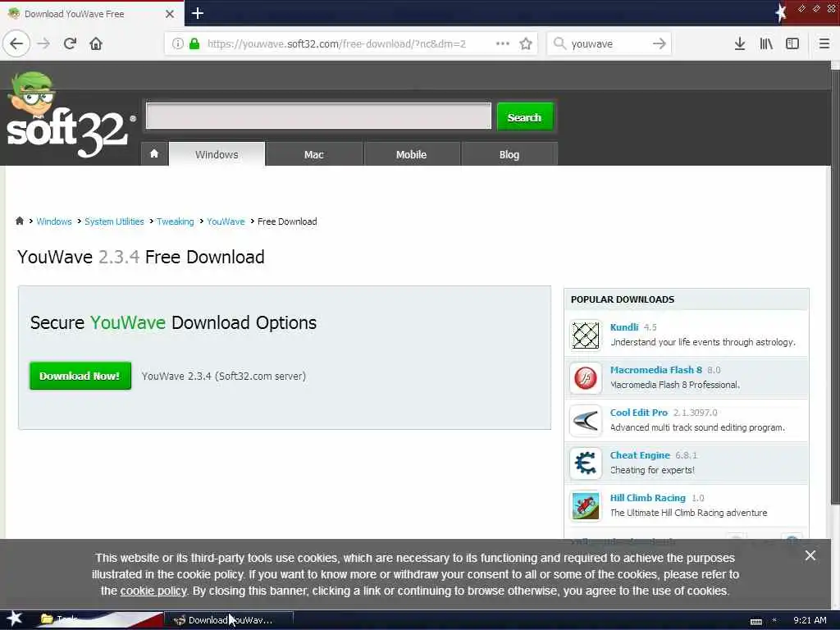The image size is (840, 630).
Task: Click the Cheat Engine icon
Action: coord(586,463)
